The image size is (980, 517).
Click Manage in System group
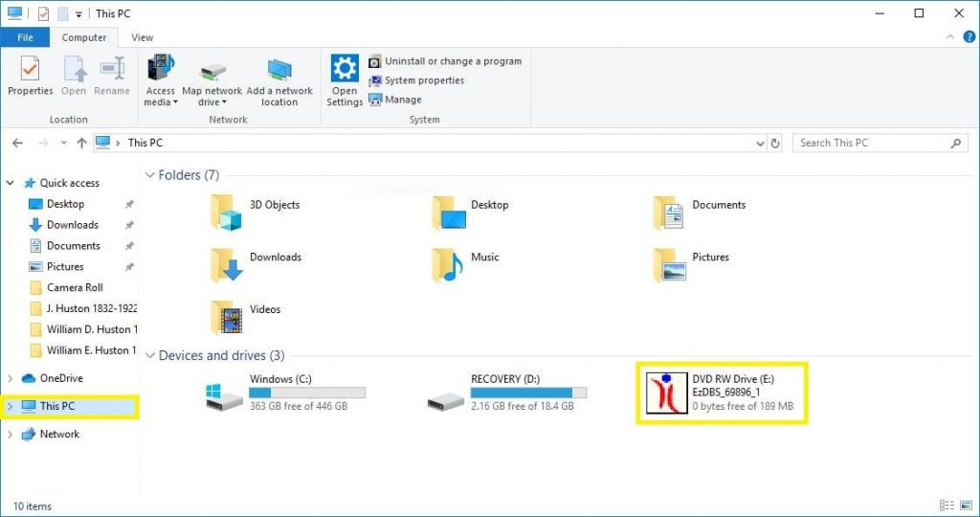point(395,100)
